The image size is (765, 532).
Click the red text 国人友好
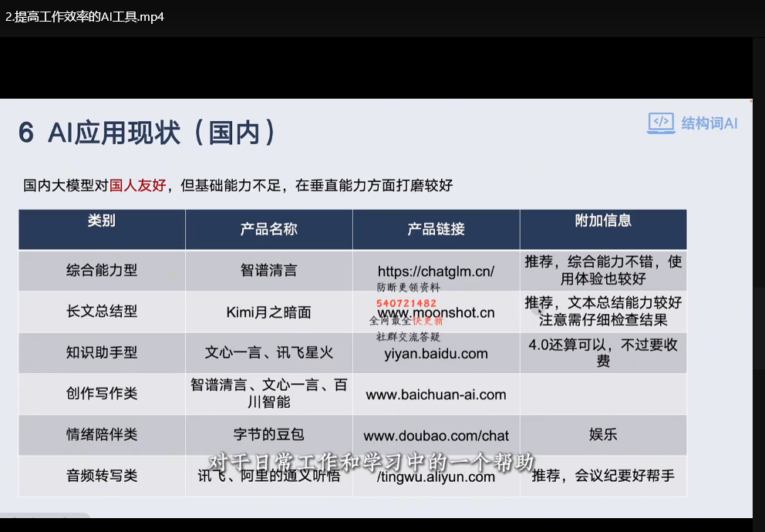tap(137, 185)
